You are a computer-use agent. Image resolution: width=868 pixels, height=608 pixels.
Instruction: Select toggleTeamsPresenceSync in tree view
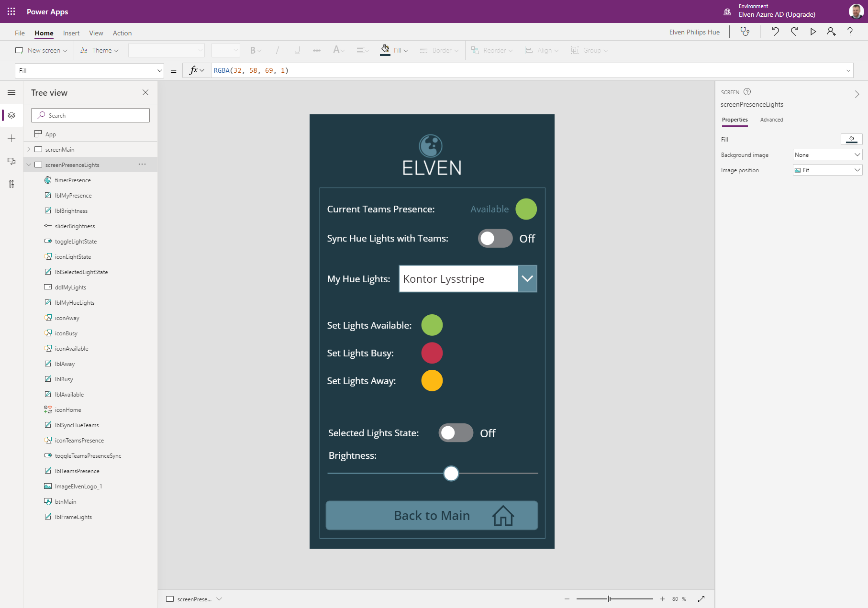click(x=88, y=455)
